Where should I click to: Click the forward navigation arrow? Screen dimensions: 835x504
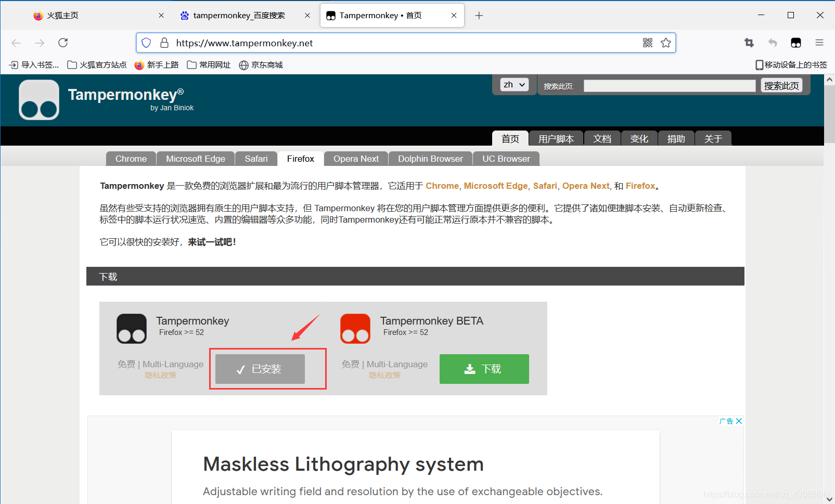click(x=40, y=43)
